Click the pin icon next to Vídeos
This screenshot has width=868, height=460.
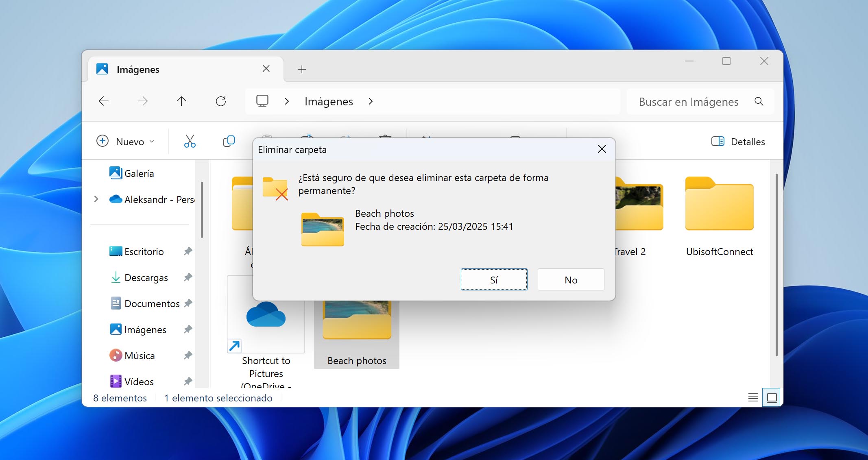point(188,382)
